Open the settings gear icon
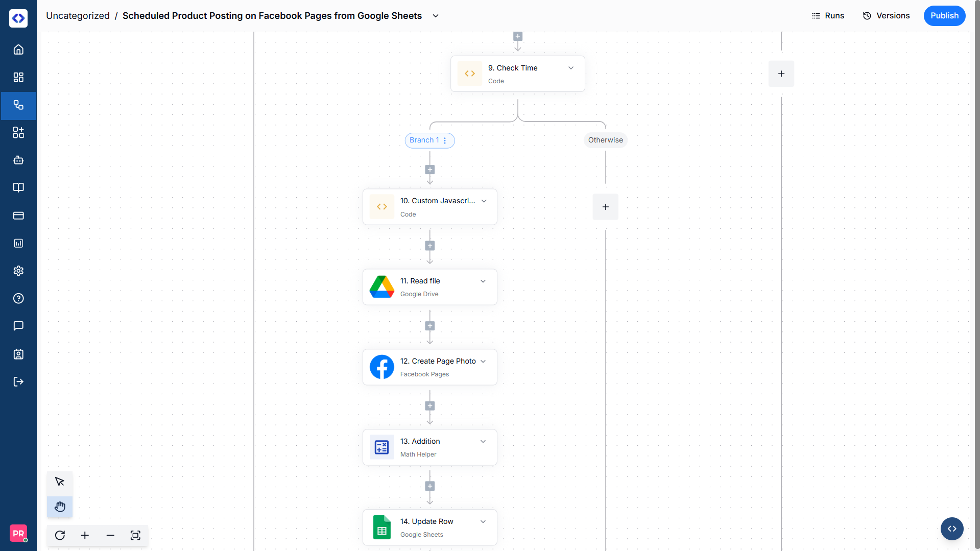Viewport: 980px width, 551px height. [x=18, y=271]
